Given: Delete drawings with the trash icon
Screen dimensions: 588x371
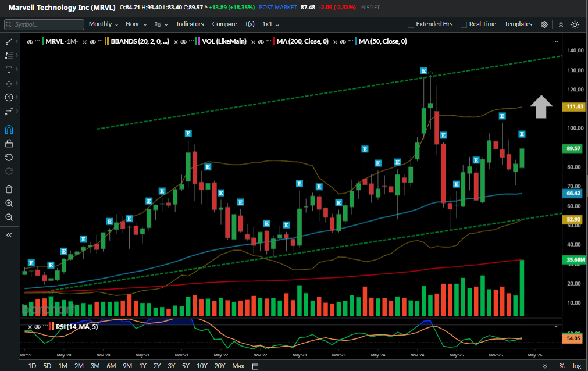Looking at the screenshot, I should [x=9, y=190].
